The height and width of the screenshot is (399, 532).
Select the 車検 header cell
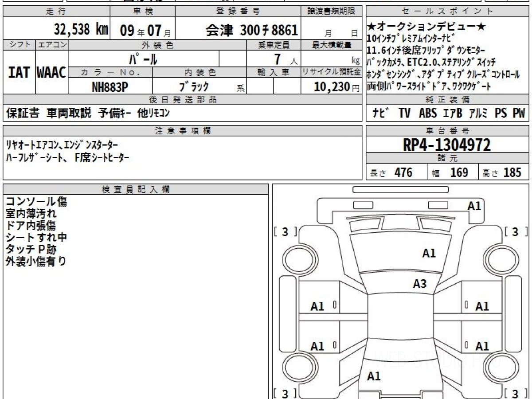click(144, 12)
